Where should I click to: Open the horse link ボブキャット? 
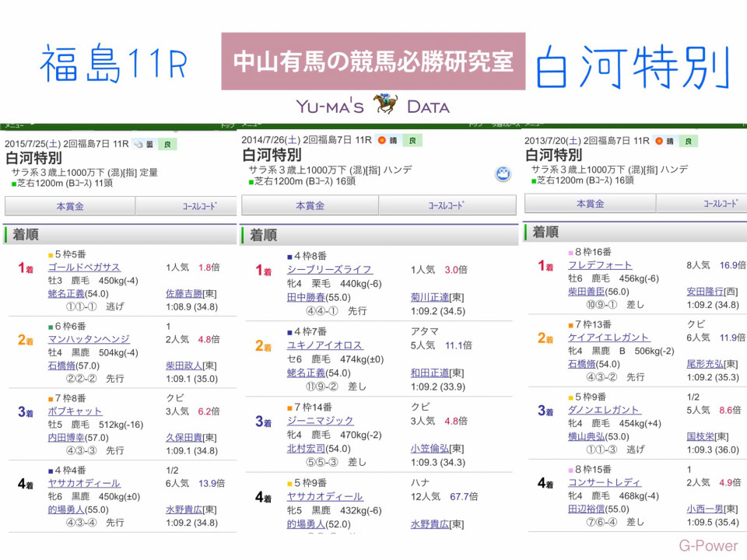75,411
